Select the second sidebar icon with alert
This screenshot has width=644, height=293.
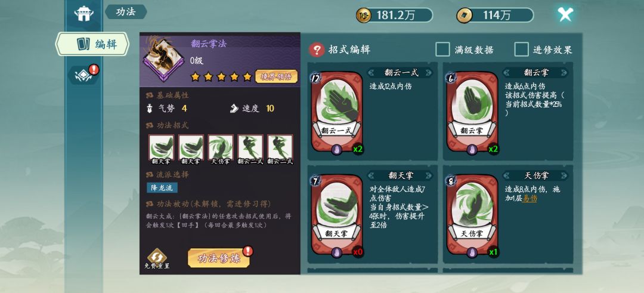click(x=84, y=75)
